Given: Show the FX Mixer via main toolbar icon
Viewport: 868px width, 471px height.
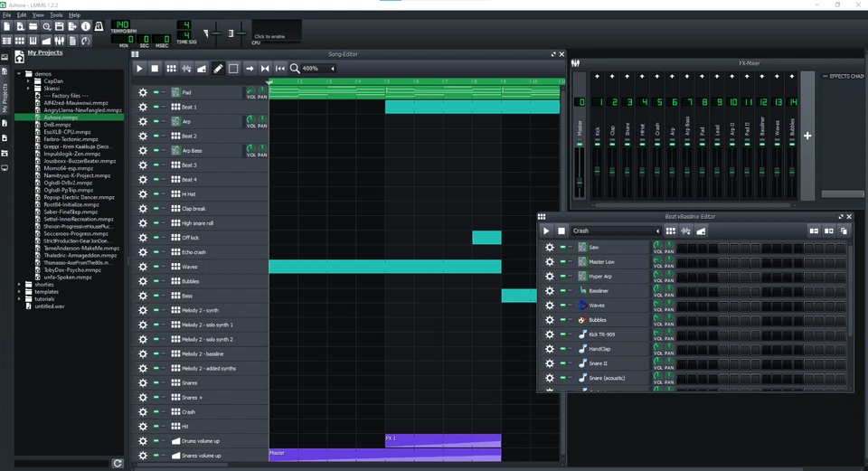Looking at the screenshot, I should pyautogui.click(x=60, y=41).
